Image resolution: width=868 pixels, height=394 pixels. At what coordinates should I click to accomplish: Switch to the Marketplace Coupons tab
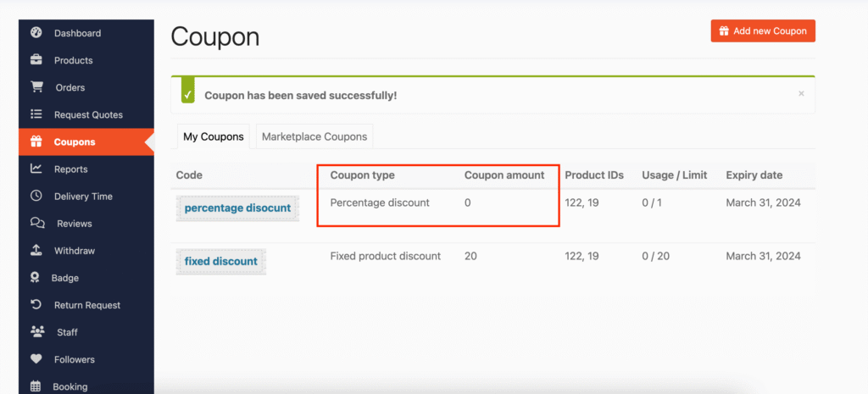click(314, 136)
